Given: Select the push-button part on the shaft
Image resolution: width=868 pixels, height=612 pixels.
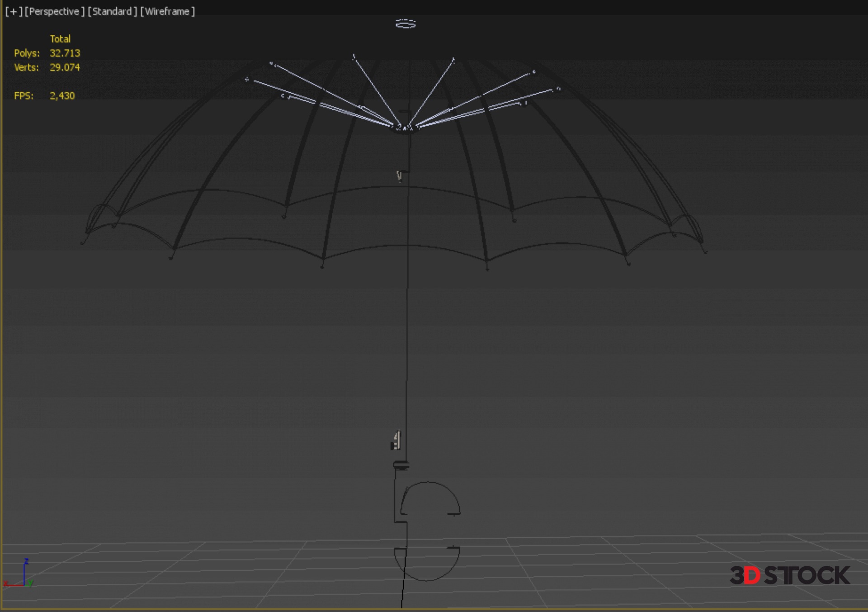Looking at the screenshot, I should (396, 441).
